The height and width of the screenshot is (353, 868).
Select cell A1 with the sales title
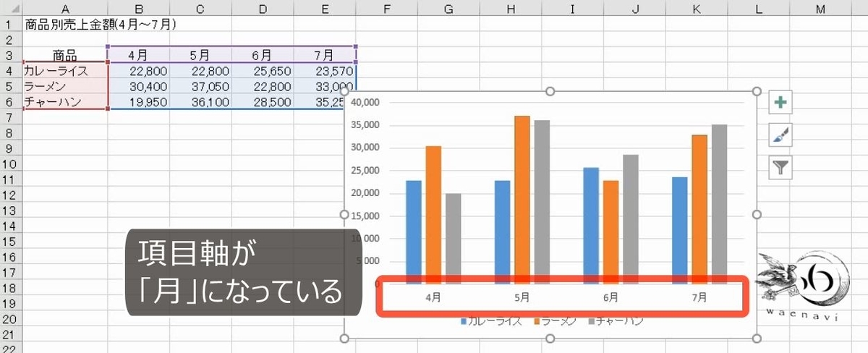pyautogui.click(x=64, y=24)
